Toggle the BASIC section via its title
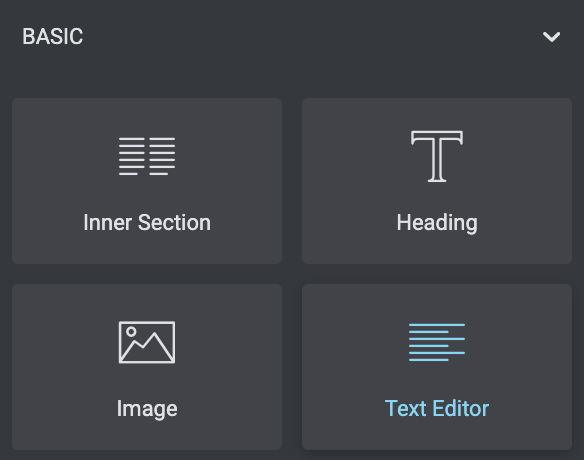584x460 pixels. coord(53,37)
